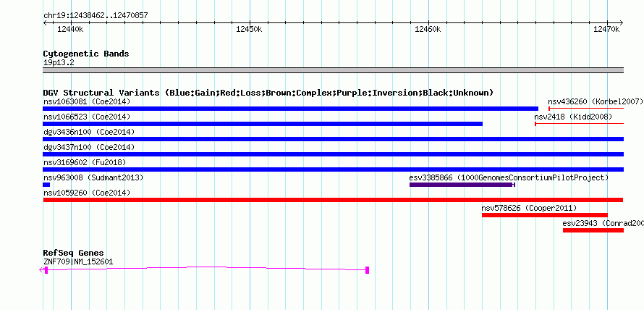644x310 pixels.
Task: Click the nsv963008 (Sudmant2013) label
Action: pos(93,177)
